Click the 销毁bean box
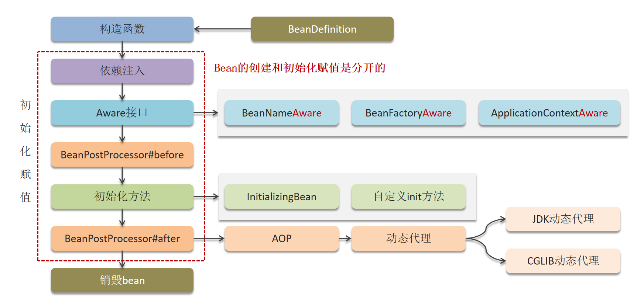Viewport: 644px width, 299px height. pyautogui.click(x=122, y=281)
